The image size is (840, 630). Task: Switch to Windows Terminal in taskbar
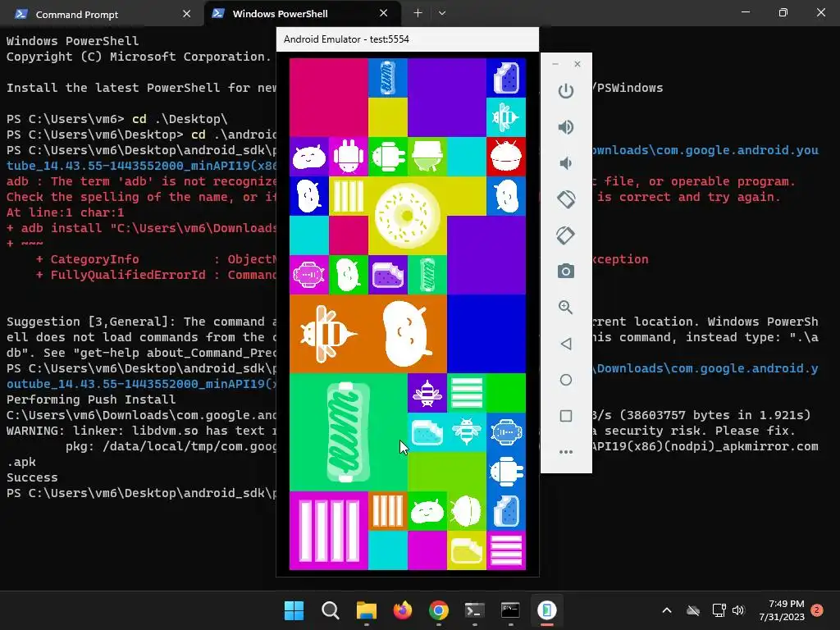(x=475, y=610)
